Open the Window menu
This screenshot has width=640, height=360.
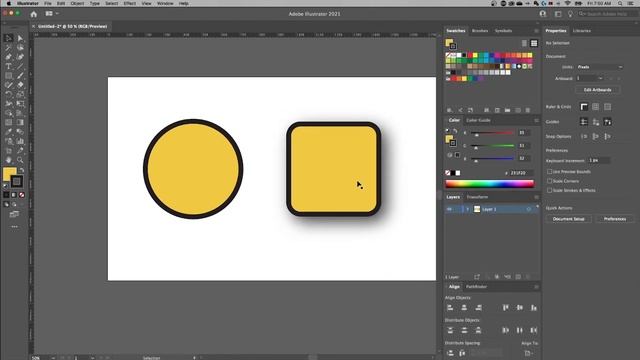(165, 3)
